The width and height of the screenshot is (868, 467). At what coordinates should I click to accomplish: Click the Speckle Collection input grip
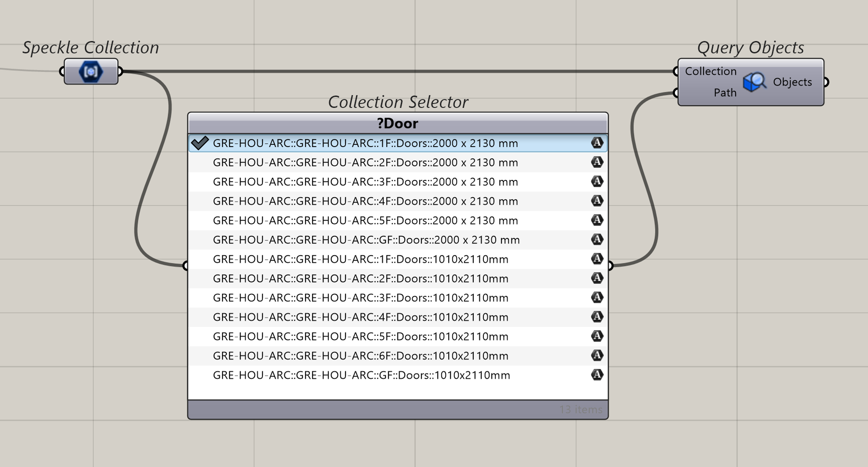[61, 71]
